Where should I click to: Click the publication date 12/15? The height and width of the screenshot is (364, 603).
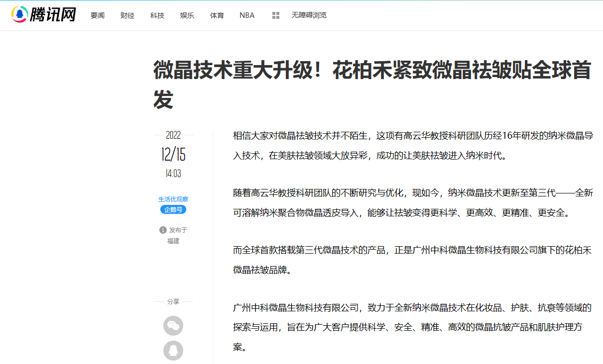tap(173, 155)
